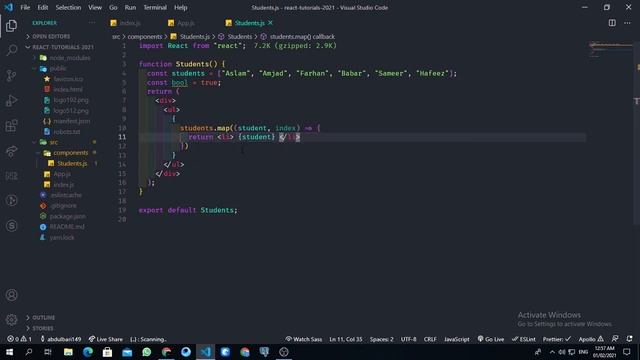The height and width of the screenshot is (360, 640).
Task: Show errors and warnings in status bar
Action: tap(20, 339)
